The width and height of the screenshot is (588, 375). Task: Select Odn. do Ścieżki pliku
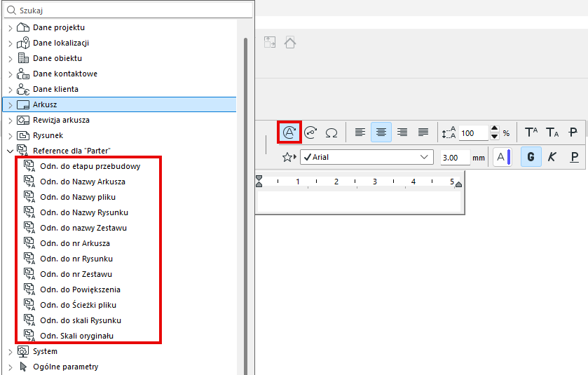point(78,305)
